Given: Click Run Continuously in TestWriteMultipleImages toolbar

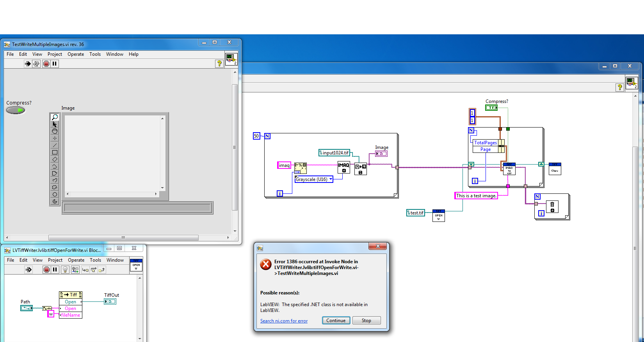Looking at the screenshot, I should [36, 64].
